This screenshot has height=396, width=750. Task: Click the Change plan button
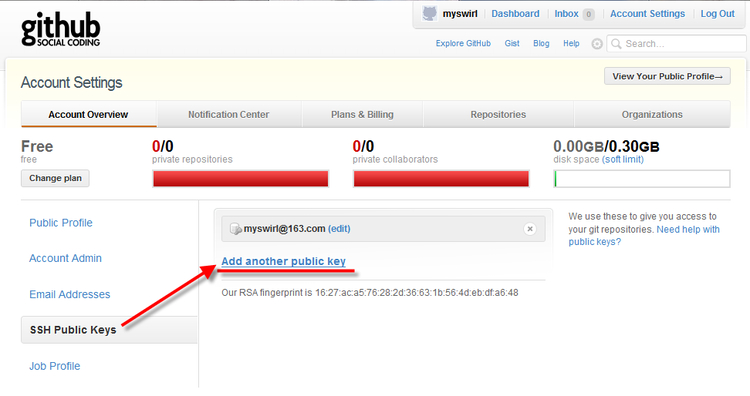[55, 178]
